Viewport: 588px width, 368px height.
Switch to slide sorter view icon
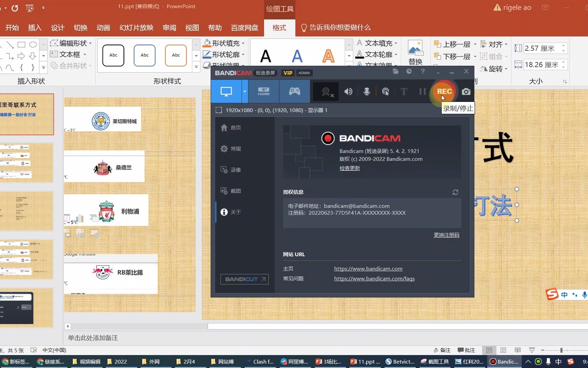[503, 350]
